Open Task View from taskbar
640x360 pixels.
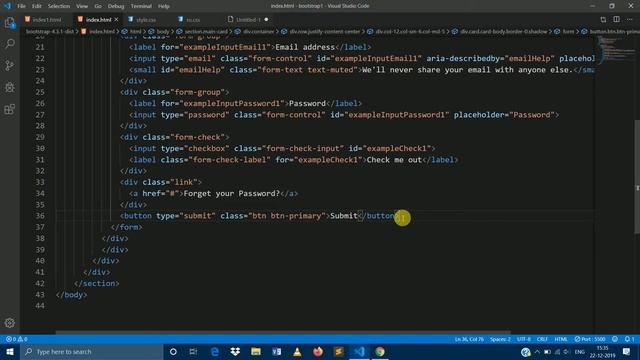[193, 351]
